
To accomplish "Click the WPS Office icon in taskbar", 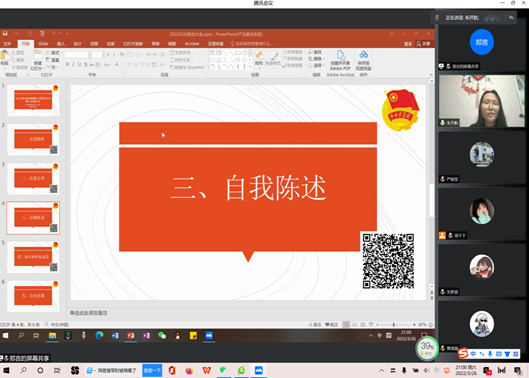I will pyautogui.click(x=206, y=370).
